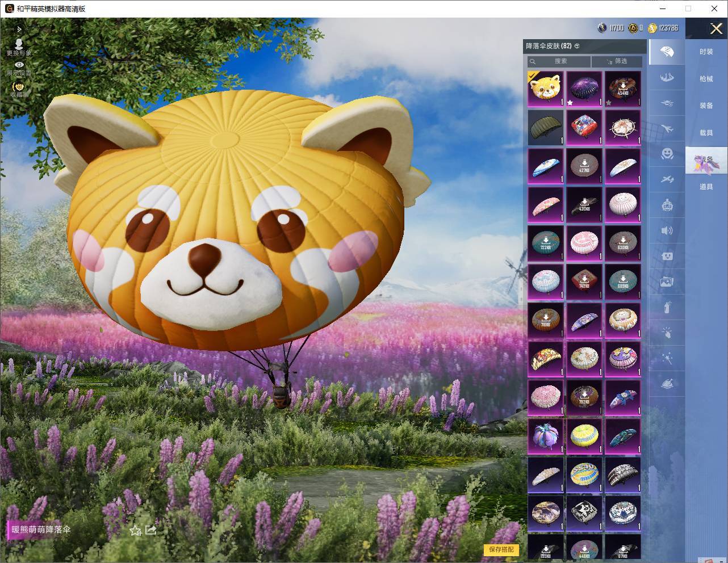Click the share icon near parachute name
The image size is (728, 563).
[150, 530]
